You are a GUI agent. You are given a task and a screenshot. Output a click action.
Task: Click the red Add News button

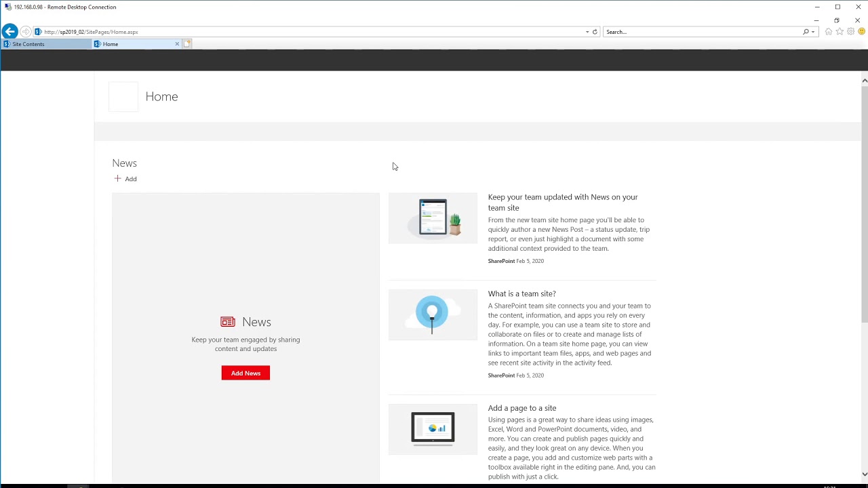point(245,373)
